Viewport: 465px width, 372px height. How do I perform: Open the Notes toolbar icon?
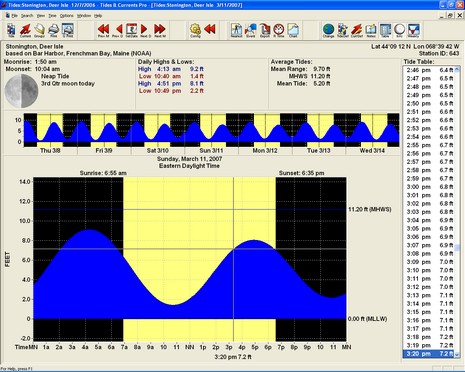371,30
